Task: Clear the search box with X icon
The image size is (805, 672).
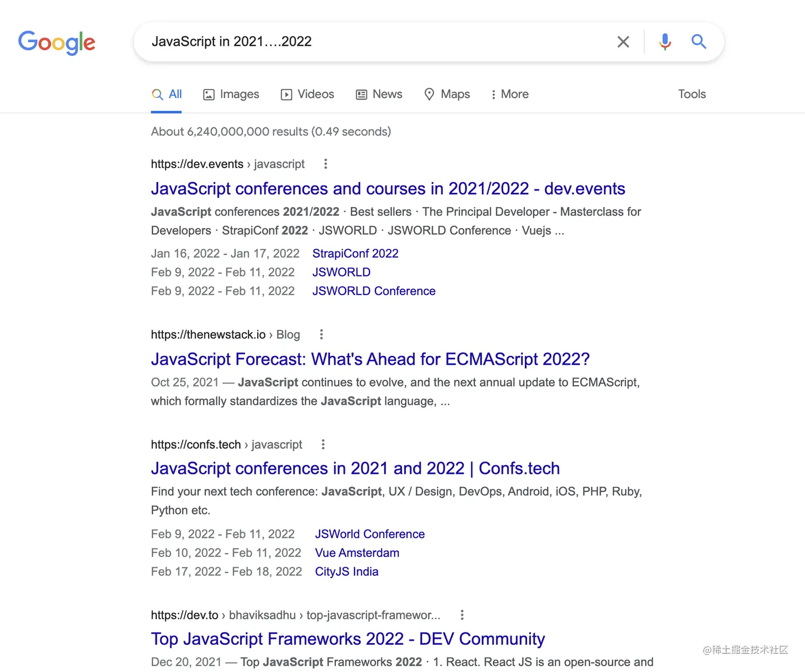Action: [623, 42]
